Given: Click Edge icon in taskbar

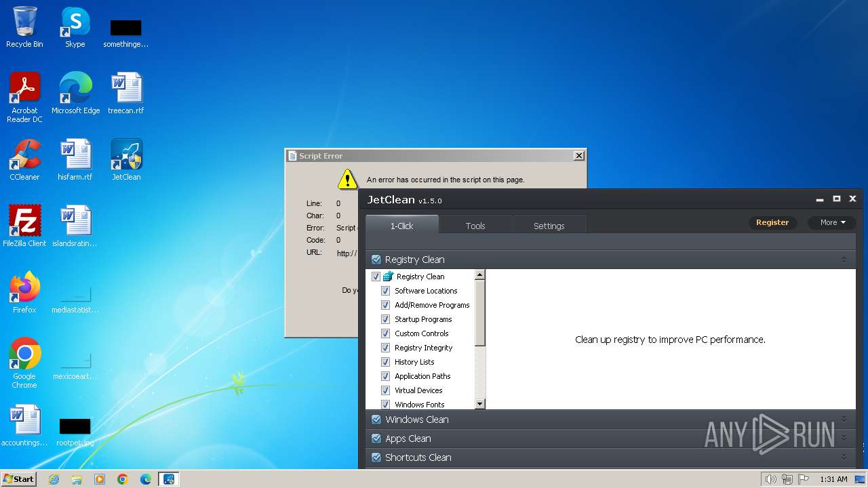Looking at the screenshot, I should tap(146, 479).
